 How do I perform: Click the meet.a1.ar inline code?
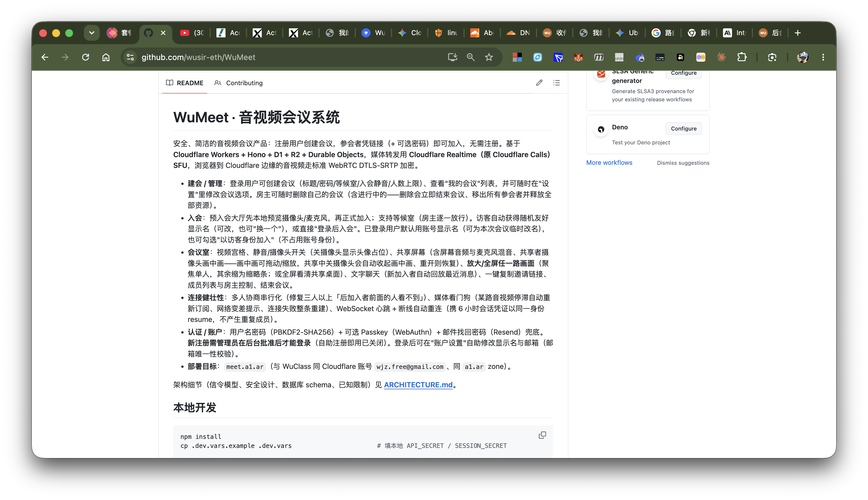[x=244, y=367]
